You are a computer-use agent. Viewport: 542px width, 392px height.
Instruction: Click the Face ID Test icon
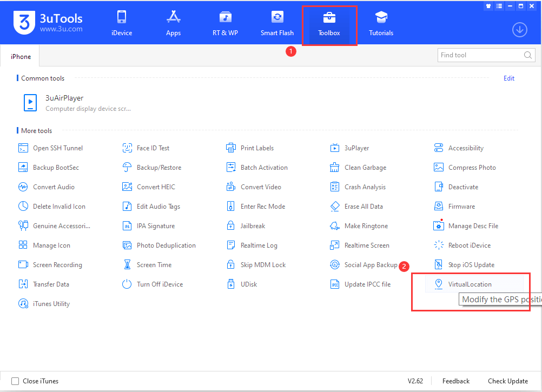pyautogui.click(x=127, y=148)
